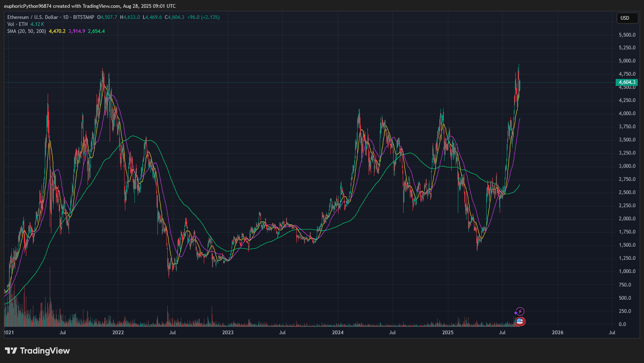Click the 2026 label on time axis
This screenshot has height=363, width=644.
pos(558,333)
